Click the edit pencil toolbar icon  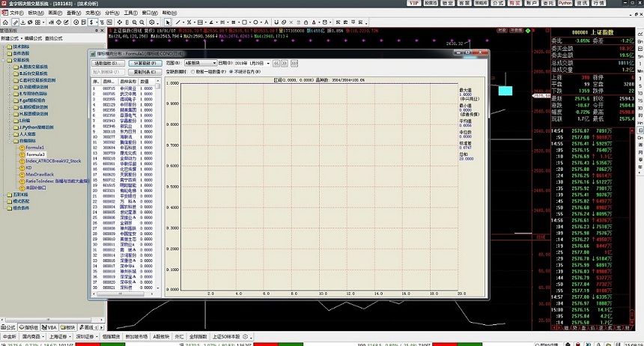click(66, 22)
